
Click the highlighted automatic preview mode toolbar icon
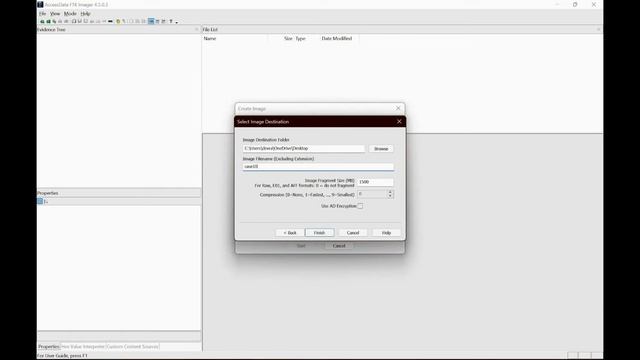[151, 21]
